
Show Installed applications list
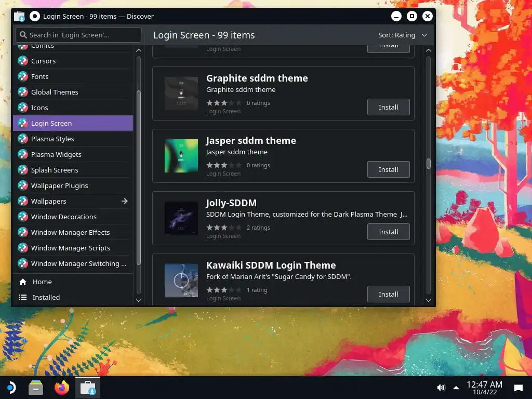click(73, 298)
